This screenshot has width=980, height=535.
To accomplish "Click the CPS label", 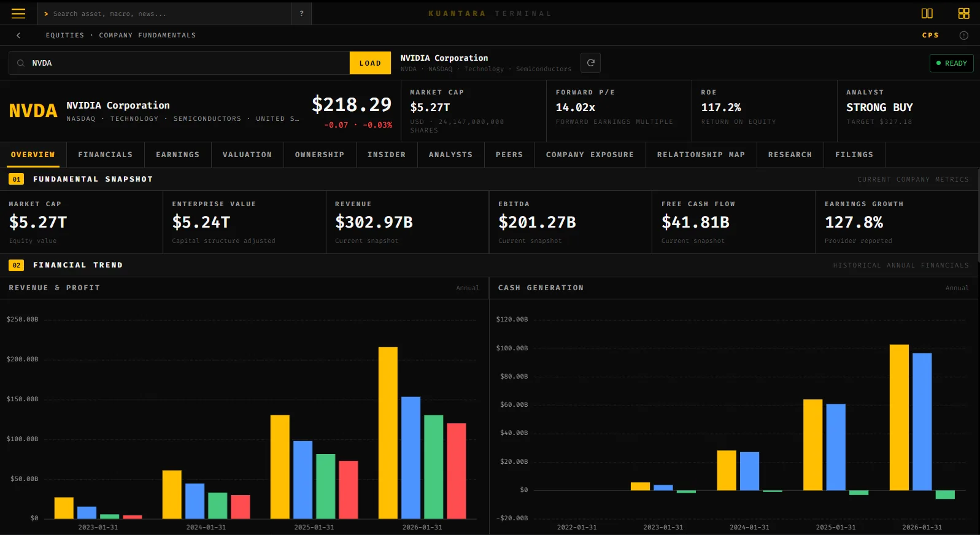I will 930,36.
